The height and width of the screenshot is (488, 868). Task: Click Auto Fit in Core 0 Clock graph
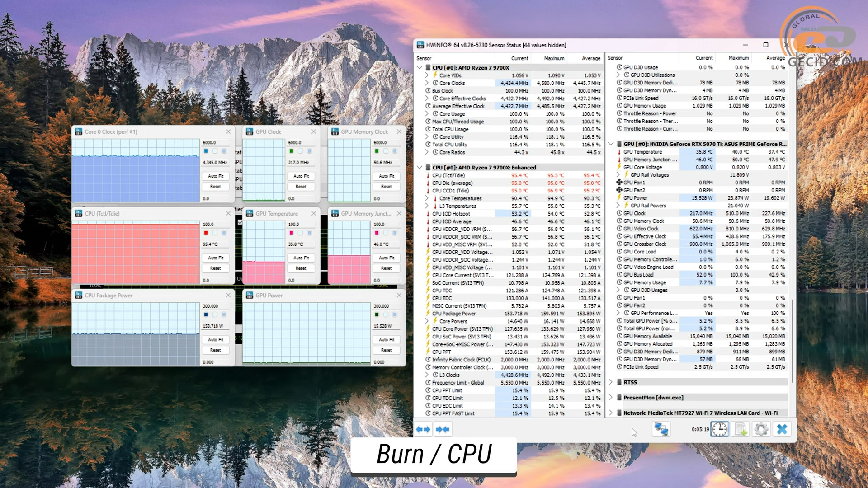click(x=216, y=176)
